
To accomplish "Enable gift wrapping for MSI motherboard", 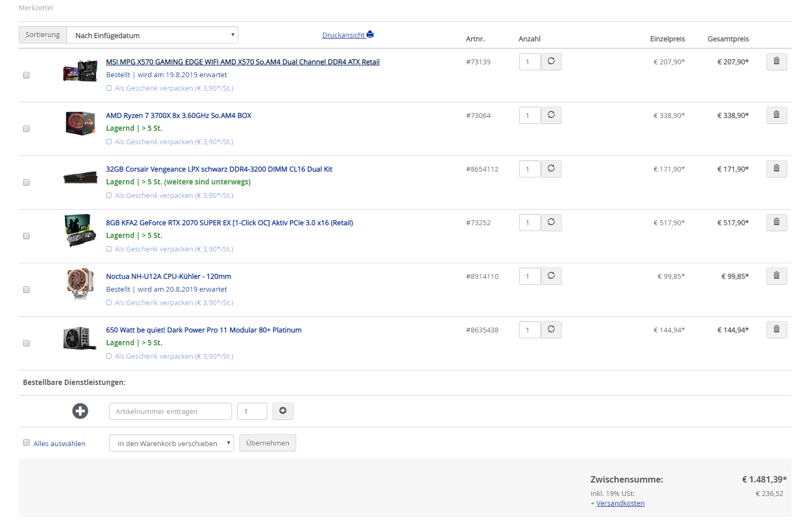I will click(x=109, y=88).
